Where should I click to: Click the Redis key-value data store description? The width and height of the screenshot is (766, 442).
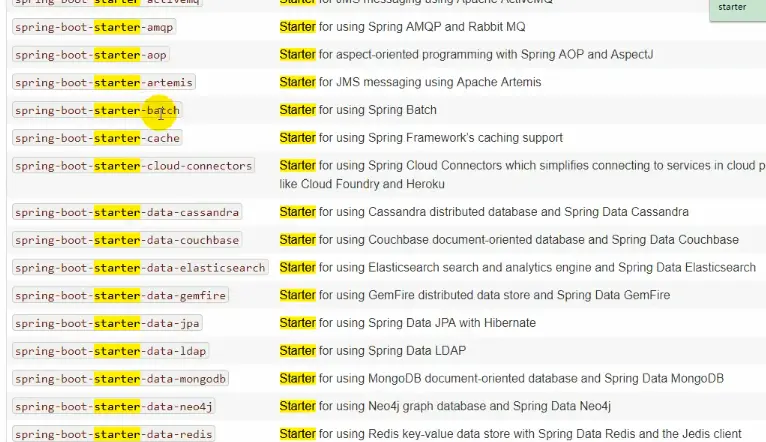click(x=511, y=434)
